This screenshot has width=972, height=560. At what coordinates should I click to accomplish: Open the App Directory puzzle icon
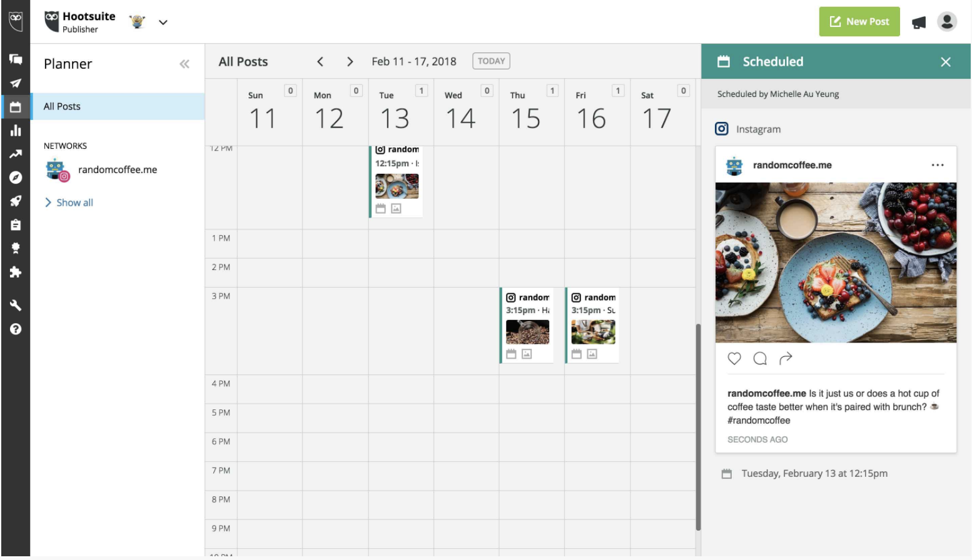(x=16, y=272)
